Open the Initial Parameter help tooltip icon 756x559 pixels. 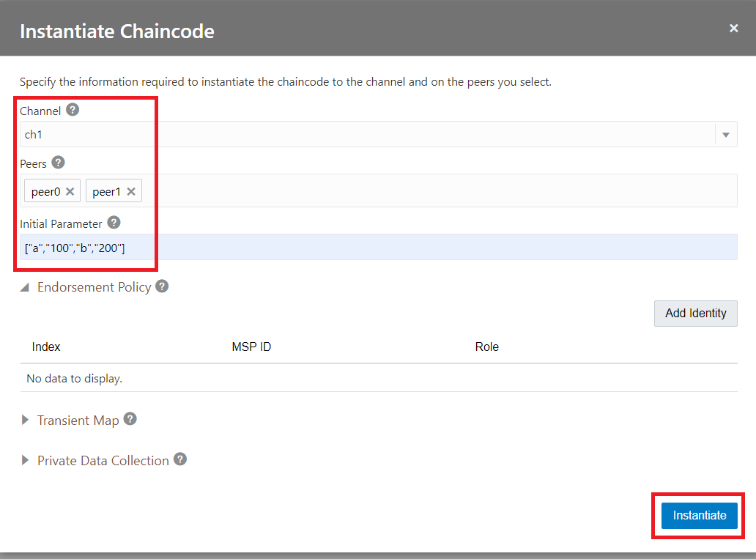click(x=114, y=223)
